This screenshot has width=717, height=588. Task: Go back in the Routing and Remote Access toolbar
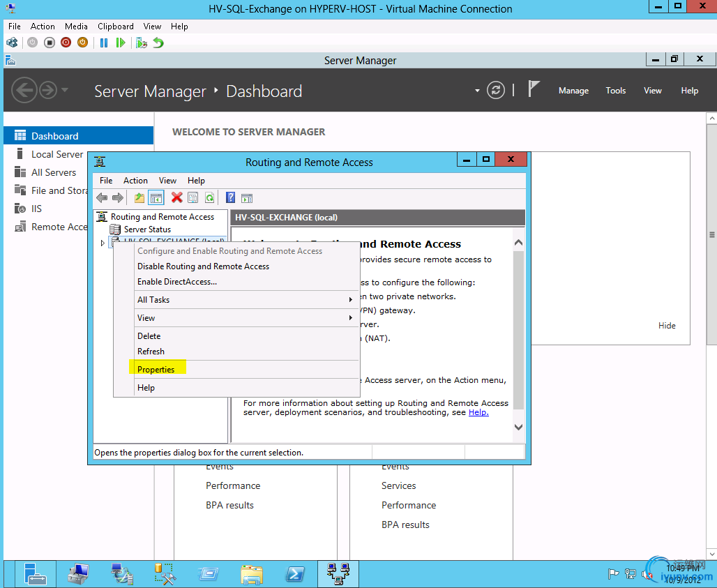(102, 198)
